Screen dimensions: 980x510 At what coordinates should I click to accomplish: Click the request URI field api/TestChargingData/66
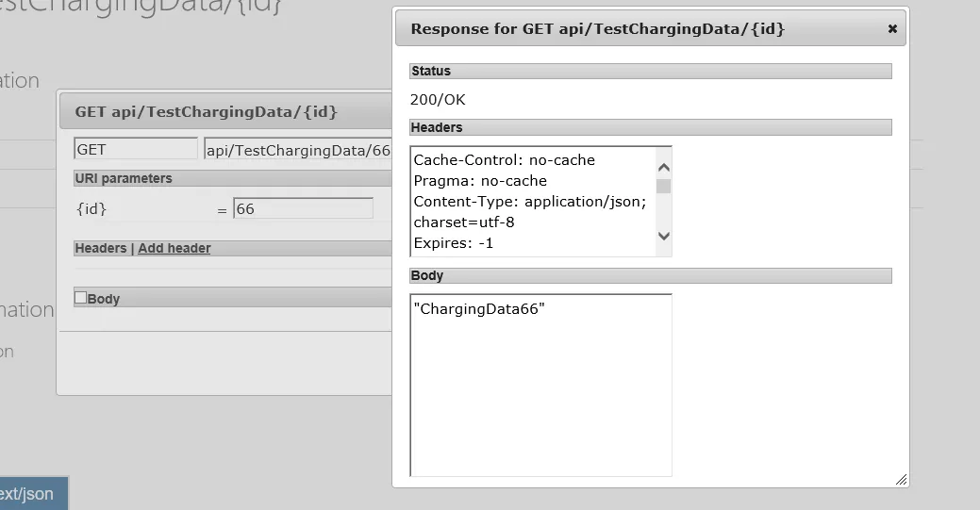point(297,150)
